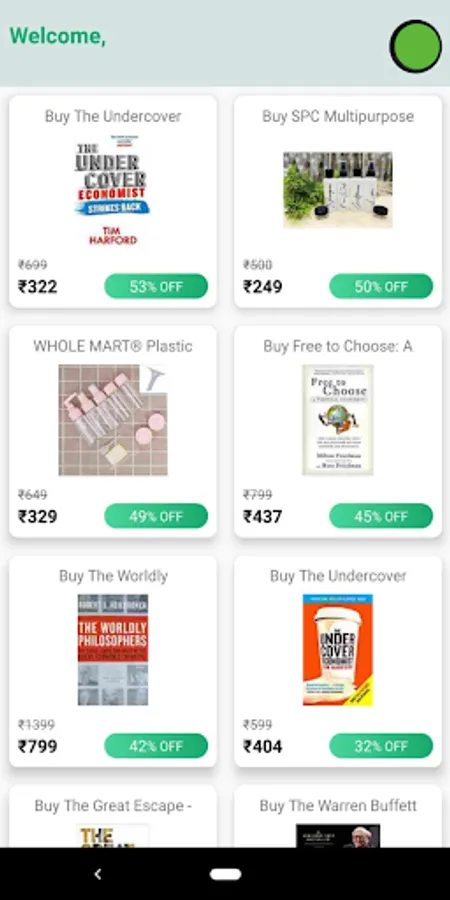Open the green profile avatar circle
450x900 pixels.
click(x=416, y=46)
